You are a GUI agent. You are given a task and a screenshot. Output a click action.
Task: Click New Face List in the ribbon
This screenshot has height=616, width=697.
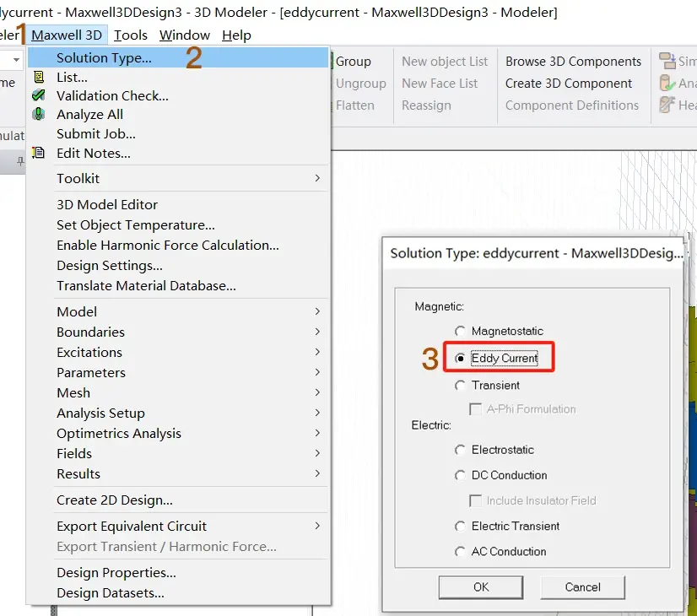pos(440,83)
